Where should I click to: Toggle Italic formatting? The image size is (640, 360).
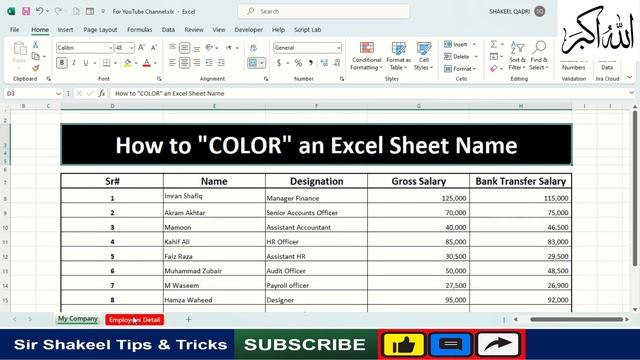74,63
